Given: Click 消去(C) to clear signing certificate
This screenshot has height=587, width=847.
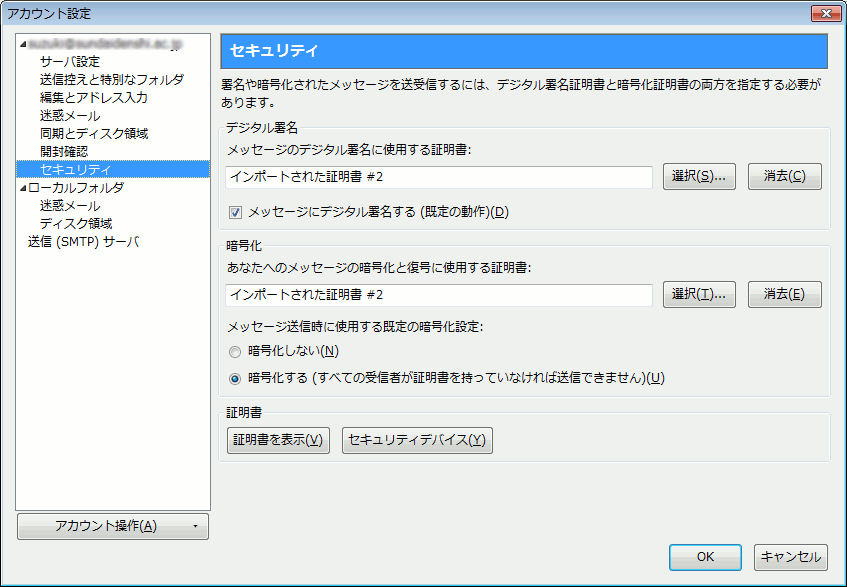Looking at the screenshot, I should [784, 176].
